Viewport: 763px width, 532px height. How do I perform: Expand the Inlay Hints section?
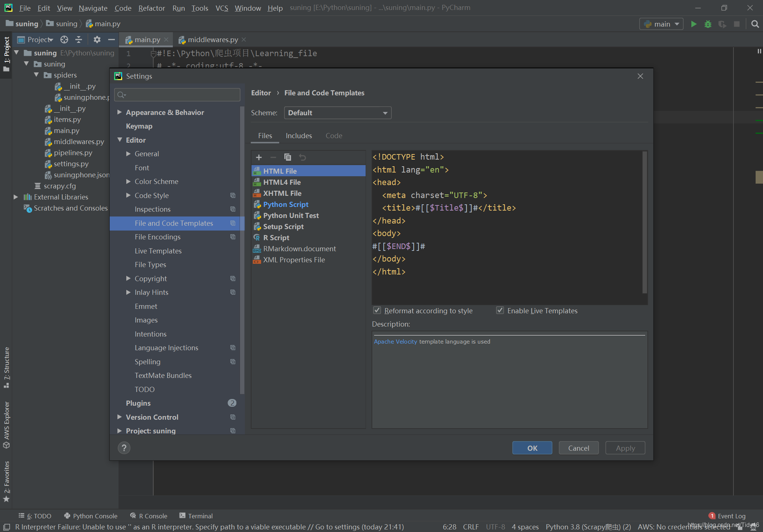128,292
